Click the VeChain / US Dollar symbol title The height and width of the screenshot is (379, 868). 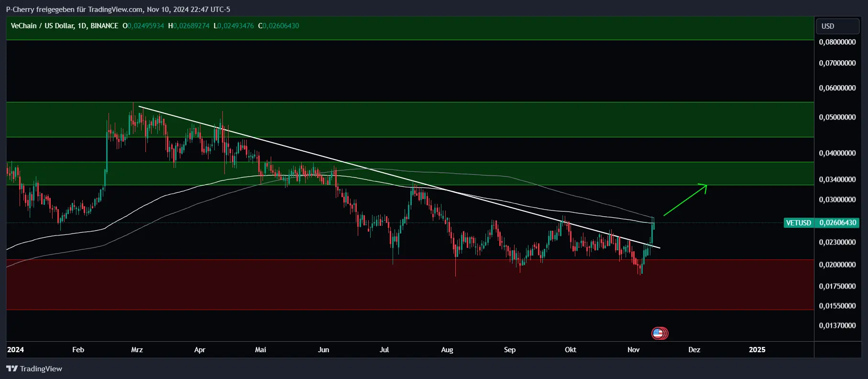65,26
